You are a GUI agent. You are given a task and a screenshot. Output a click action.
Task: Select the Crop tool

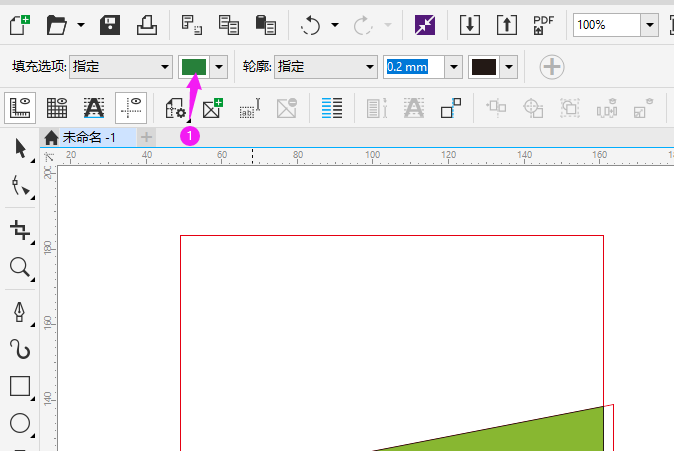(21, 230)
